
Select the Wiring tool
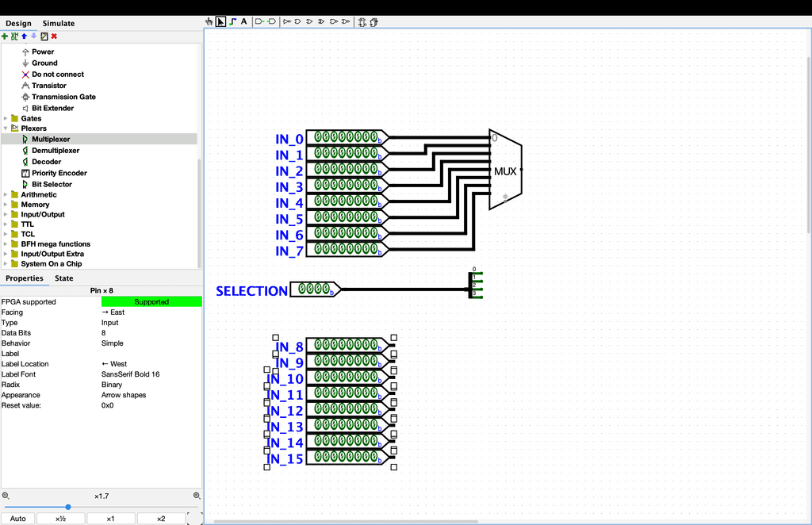232,21
